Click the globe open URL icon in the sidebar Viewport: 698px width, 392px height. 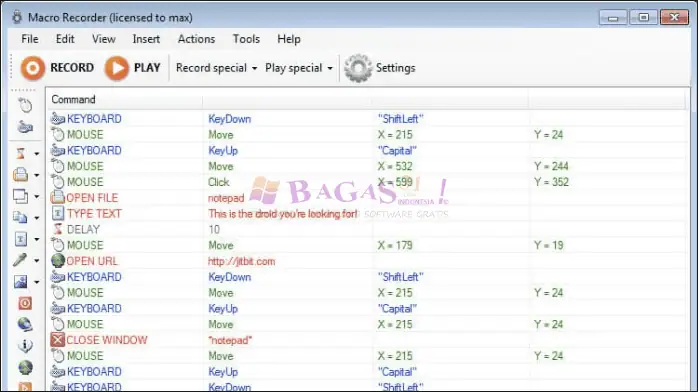(25, 324)
